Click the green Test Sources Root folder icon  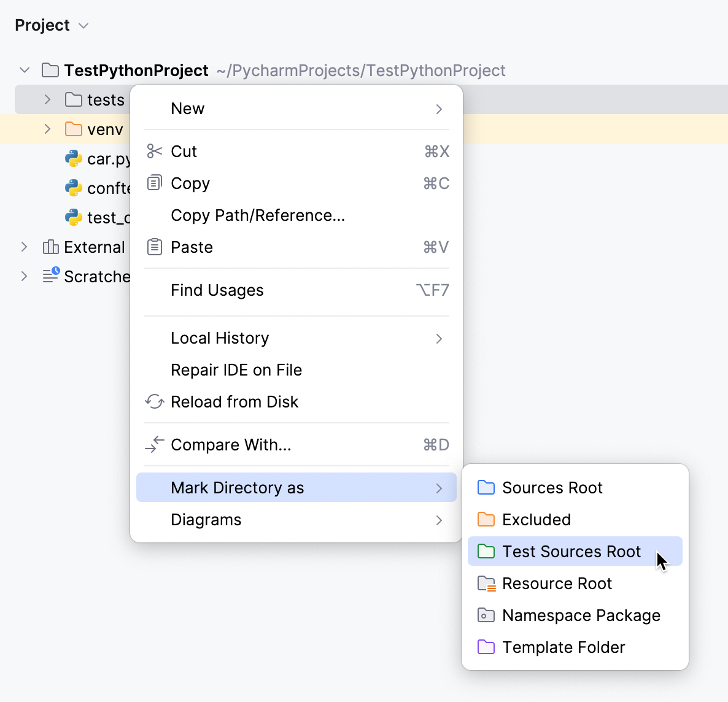(x=486, y=551)
